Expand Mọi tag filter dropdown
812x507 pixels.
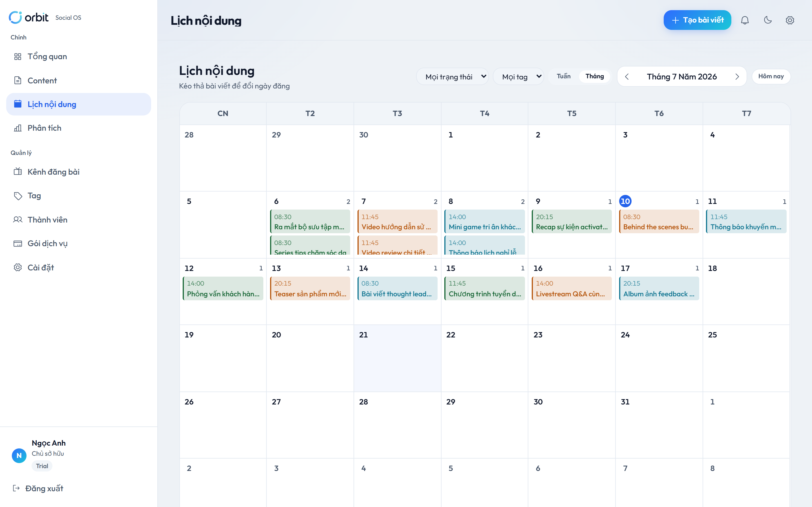point(518,77)
